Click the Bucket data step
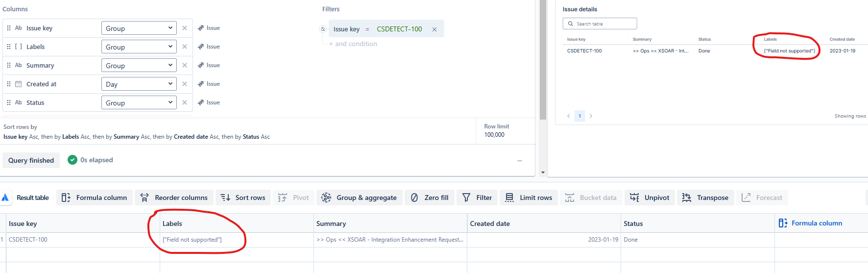 [x=591, y=198]
